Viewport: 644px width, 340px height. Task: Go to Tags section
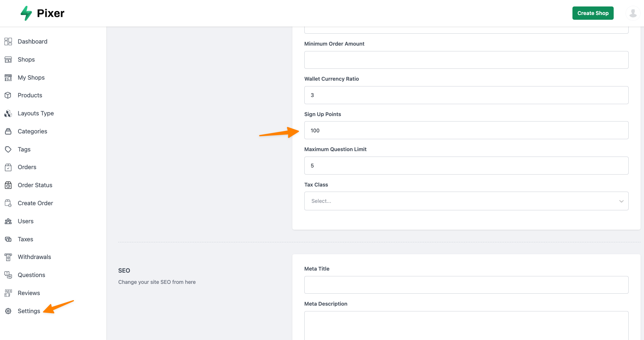pos(24,149)
